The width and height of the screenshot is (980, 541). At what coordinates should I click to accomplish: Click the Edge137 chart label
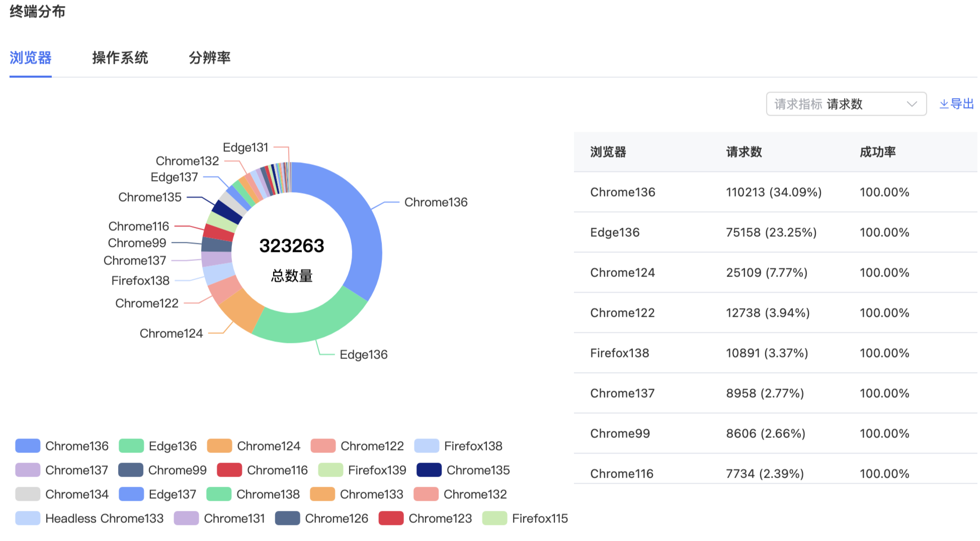pyautogui.click(x=174, y=177)
